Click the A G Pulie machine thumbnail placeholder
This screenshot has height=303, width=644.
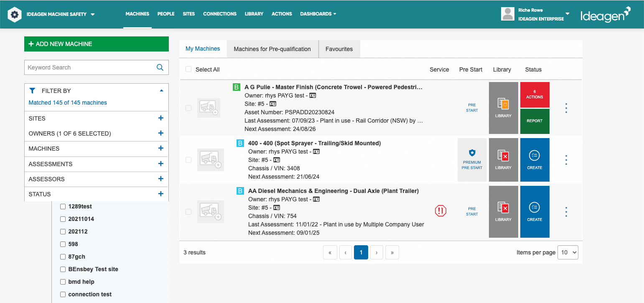209,108
